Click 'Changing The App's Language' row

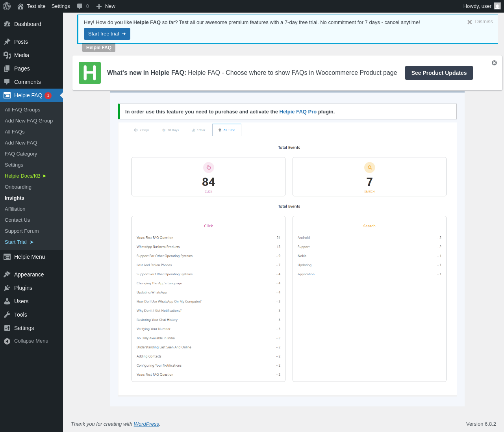click(208, 284)
